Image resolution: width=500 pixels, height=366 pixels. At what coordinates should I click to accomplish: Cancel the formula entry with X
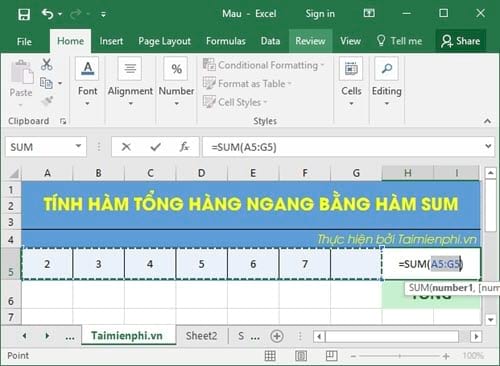point(126,147)
